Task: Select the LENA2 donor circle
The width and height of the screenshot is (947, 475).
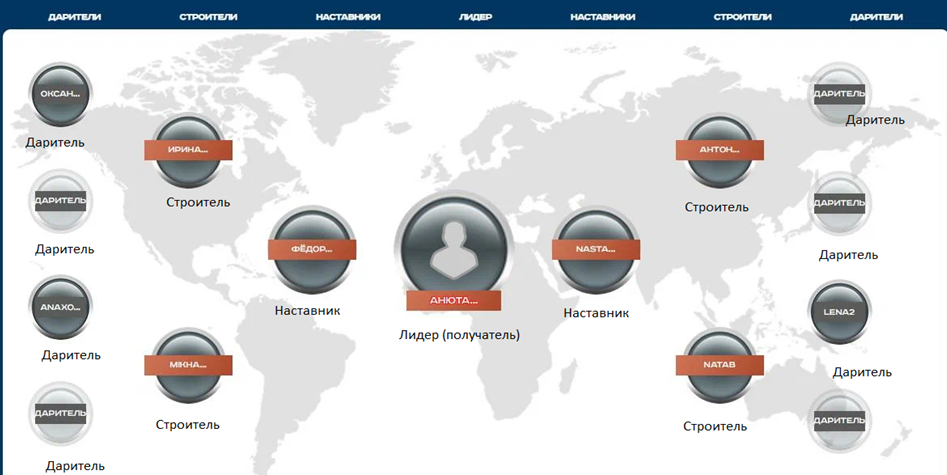Action: click(839, 312)
